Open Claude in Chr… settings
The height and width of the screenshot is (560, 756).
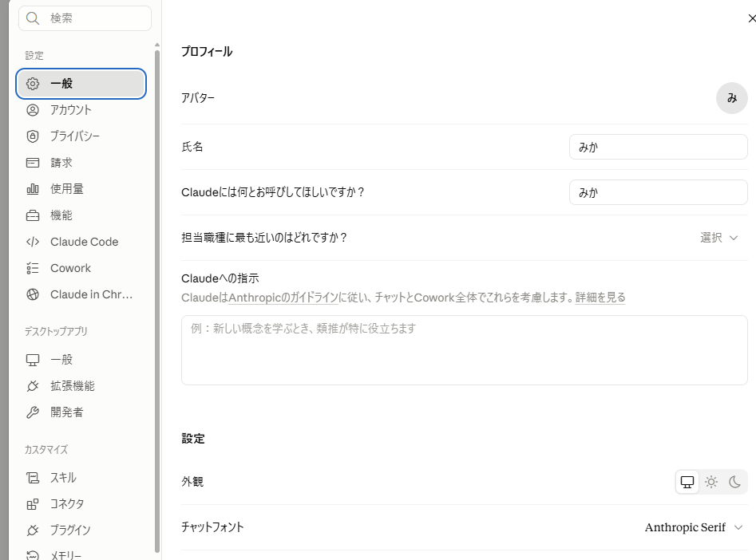click(x=81, y=294)
